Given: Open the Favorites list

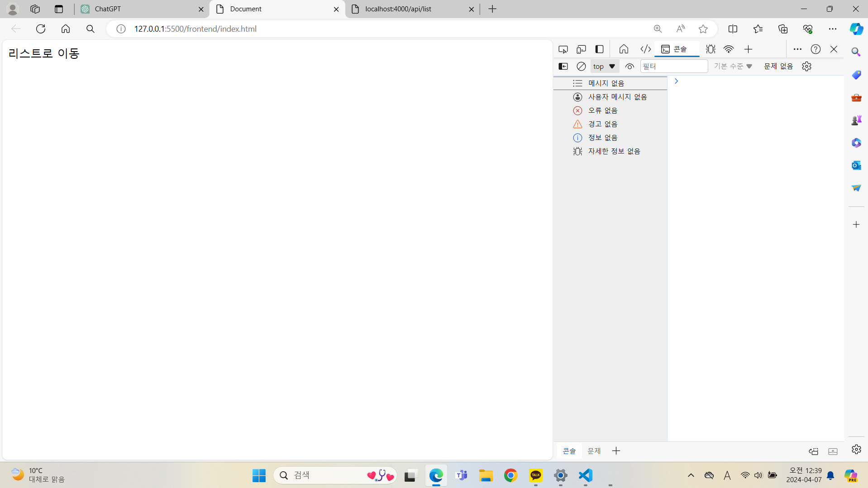Looking at the screenshot, I should [x=758, y=29].
